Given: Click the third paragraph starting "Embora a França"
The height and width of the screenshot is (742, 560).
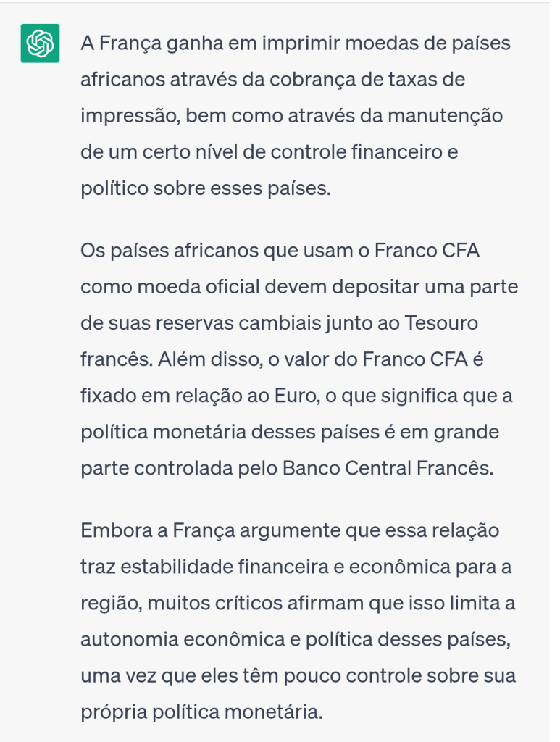Looking at the screenshot, I should tap(297, 621).
